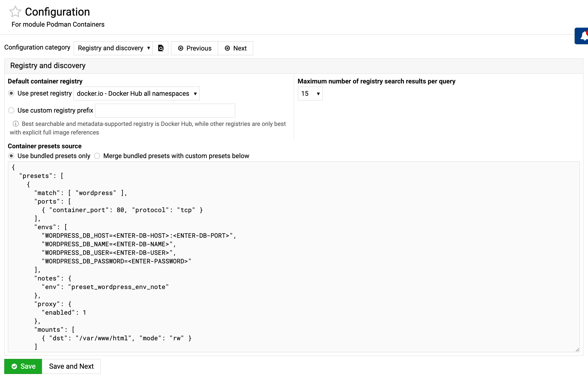Enable Merge bundled presets with custom presets

click(97, 156)
